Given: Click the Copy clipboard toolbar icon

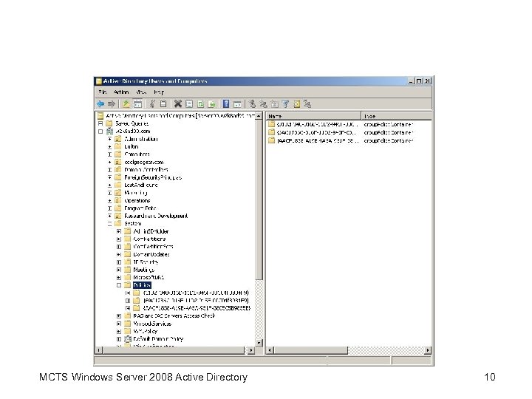Looking at the screenshot, I should pyautogui.click(x=163, y=104).
